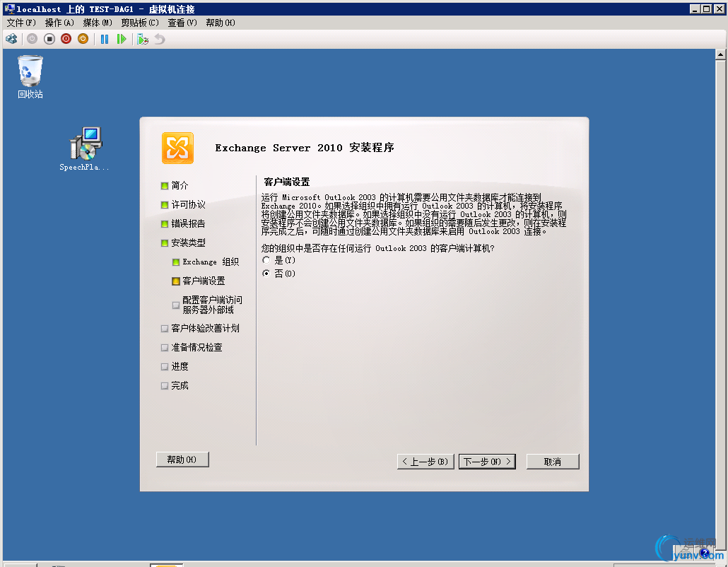Select the 是(Y) radio option

tap(266, 260)
